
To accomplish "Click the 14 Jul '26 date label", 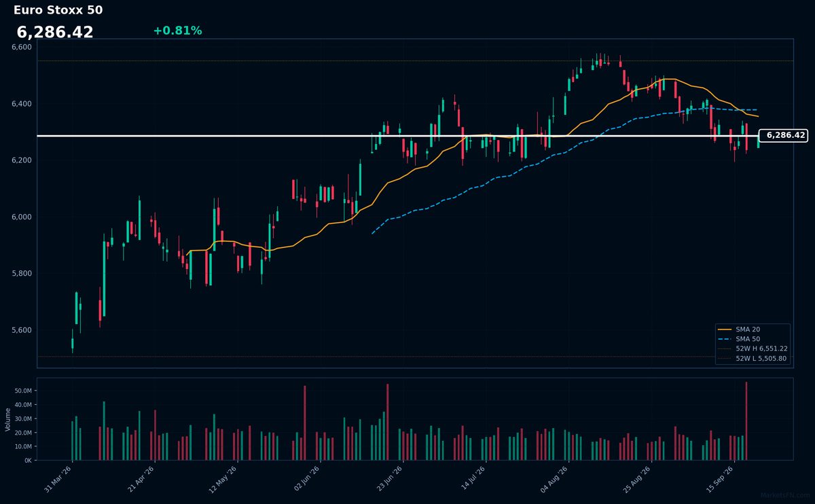I will click(472, 479).
